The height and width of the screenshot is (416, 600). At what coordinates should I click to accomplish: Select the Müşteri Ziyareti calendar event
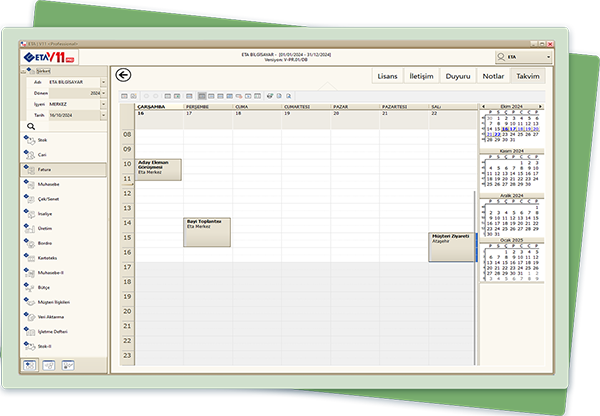click(450, 247)
